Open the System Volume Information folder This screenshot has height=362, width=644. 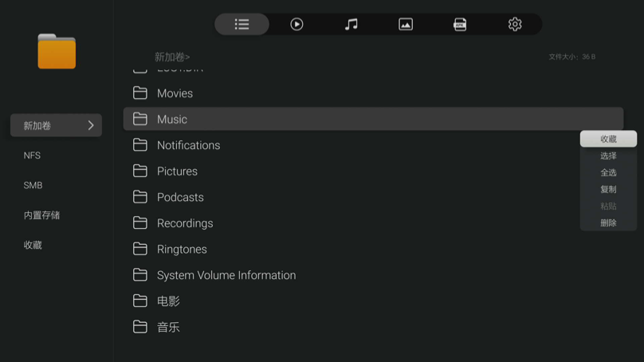[226, 275]
